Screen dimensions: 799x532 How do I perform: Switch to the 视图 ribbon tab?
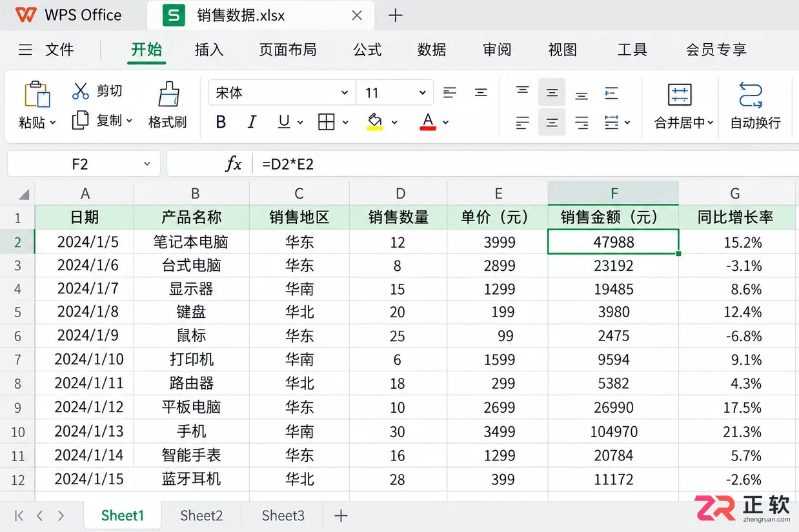pyautogui.click(x=562, y=50)
